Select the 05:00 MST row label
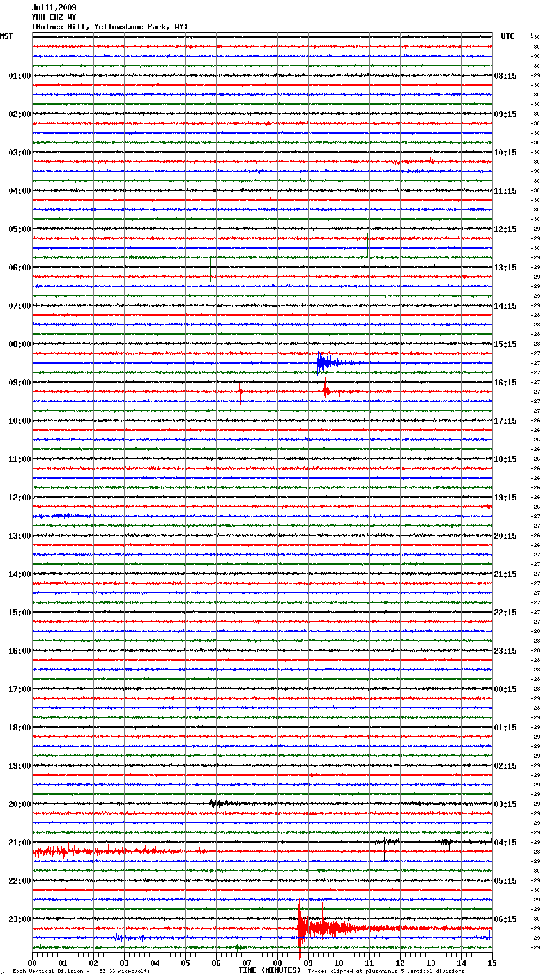Screen dimensions: 543x980 19,229
